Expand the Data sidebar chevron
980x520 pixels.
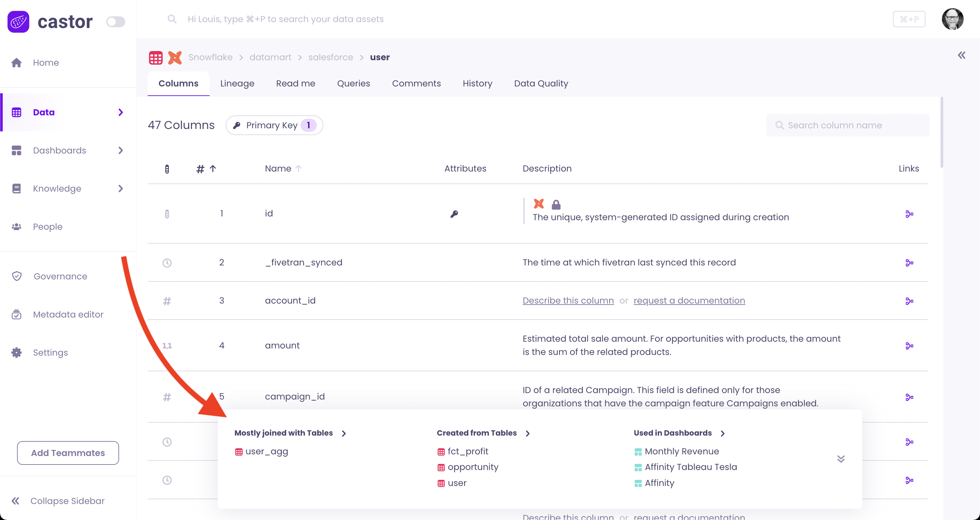coord(120,112)
